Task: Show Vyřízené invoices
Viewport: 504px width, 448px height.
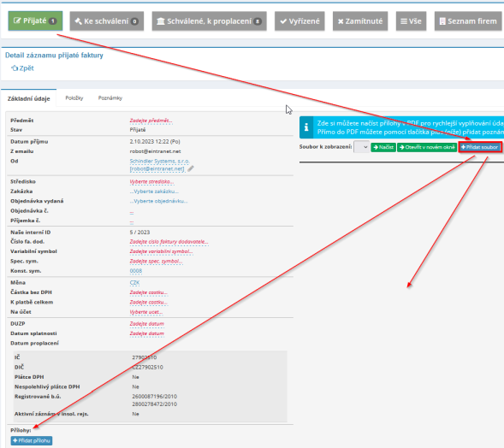Action: 299,21
